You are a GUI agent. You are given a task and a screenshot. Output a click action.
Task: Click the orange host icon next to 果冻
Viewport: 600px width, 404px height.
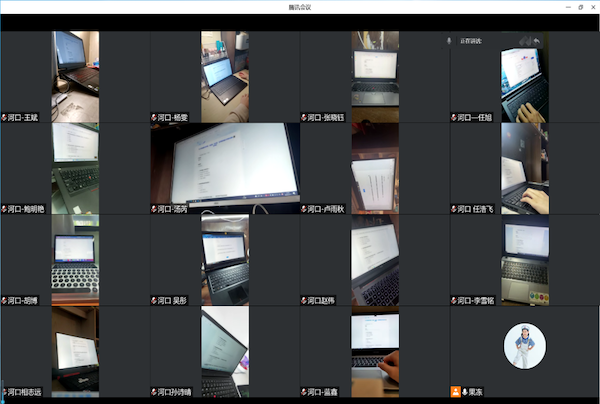[455, 392]
